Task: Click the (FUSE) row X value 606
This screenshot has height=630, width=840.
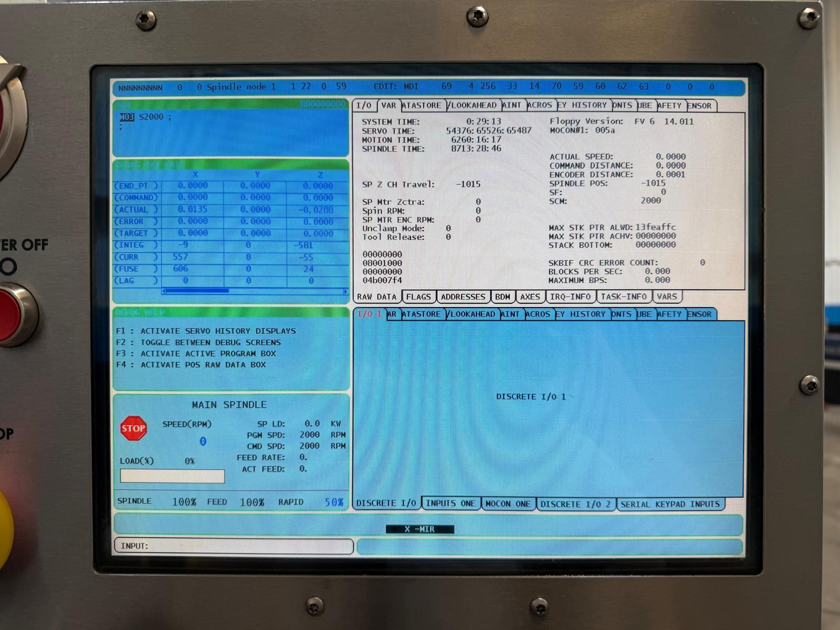Action: (x=180, y=268)
